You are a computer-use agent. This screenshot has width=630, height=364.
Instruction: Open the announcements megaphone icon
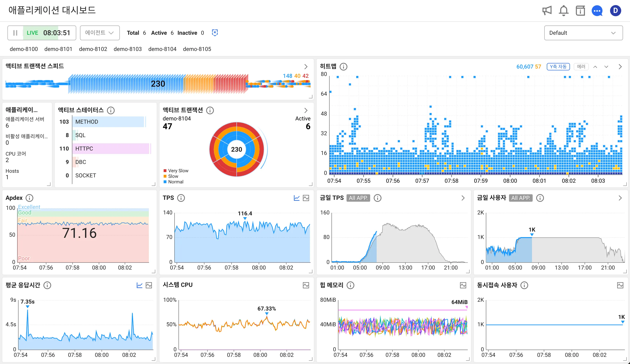pyautogui.click(x=547, y=10)
